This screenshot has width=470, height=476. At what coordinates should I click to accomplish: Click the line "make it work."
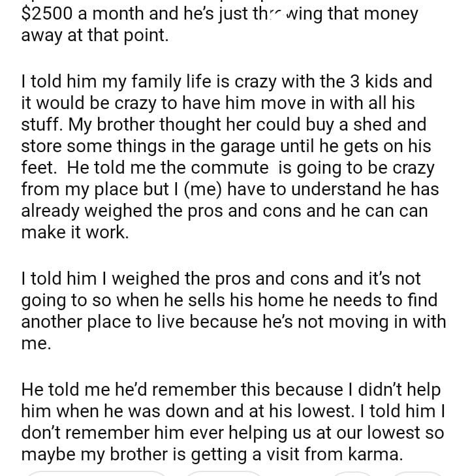(74, 233)
